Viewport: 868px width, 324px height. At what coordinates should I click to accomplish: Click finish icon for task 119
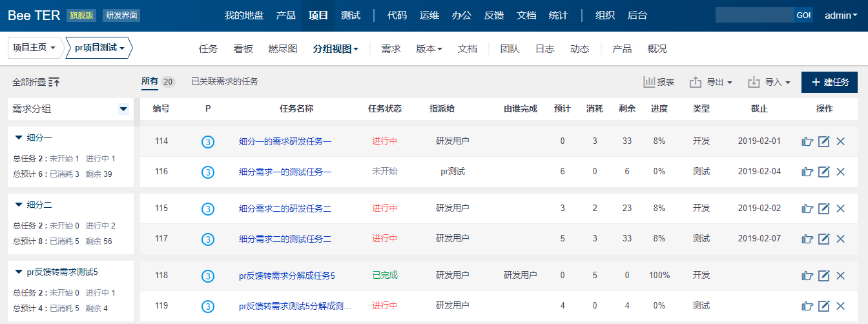click(807, 306)
